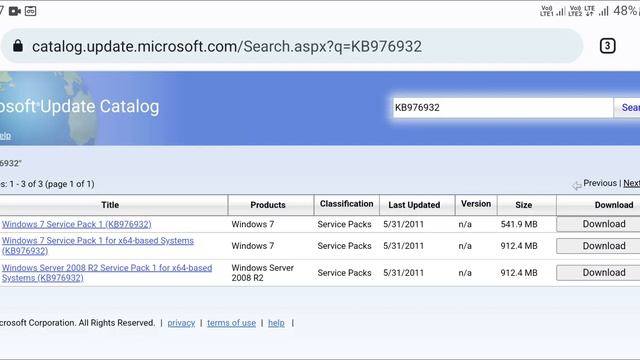The width and height of the screenshot is (640, 360).
Task: Open Windows 7 Service Pack 1 (KB976932) link
Action: 76,224
